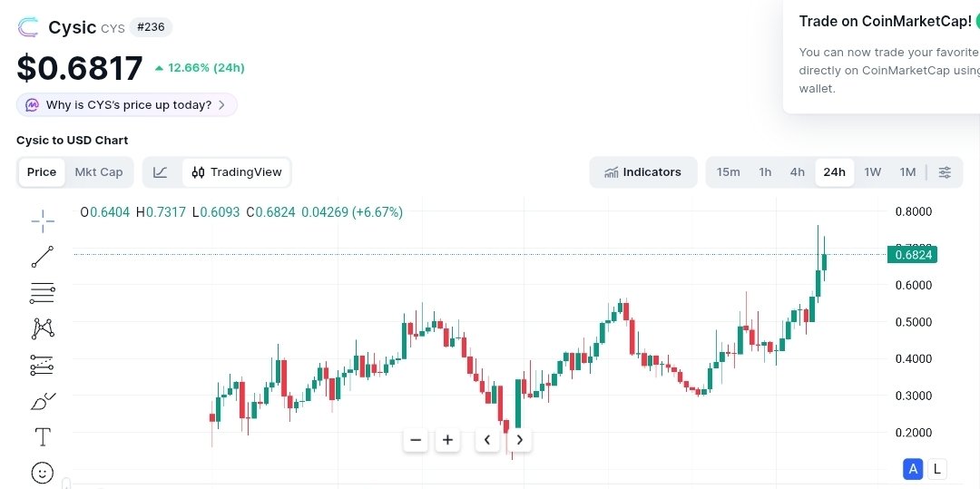
Task: Select the long position forecasting tool
Action: 43,365
